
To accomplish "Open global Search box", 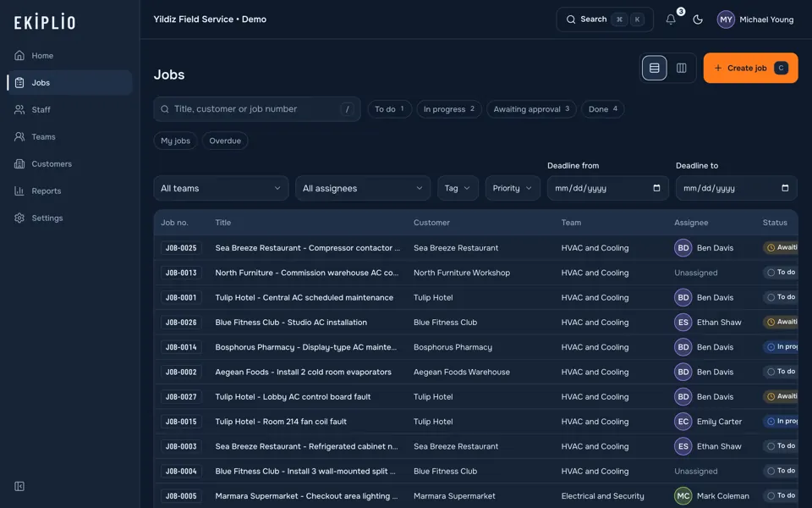I will pyautogui.click(x=604, y=19).
